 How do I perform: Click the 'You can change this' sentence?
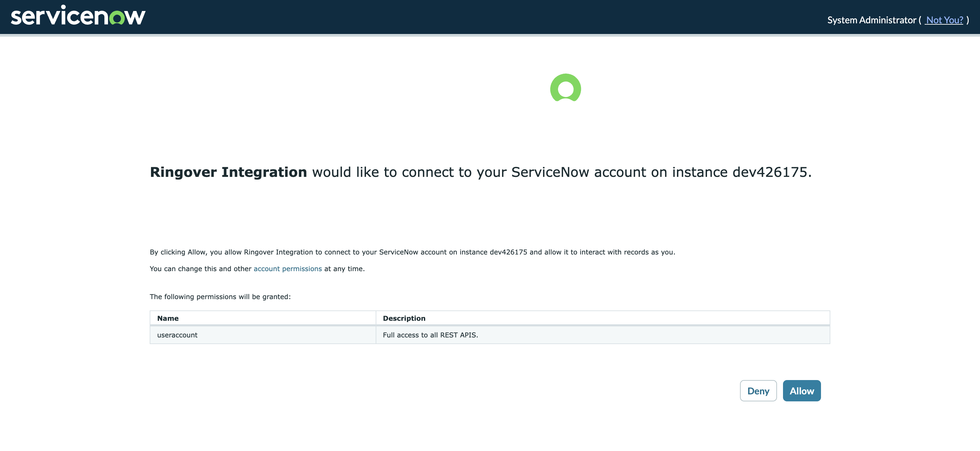pos(257,268)
